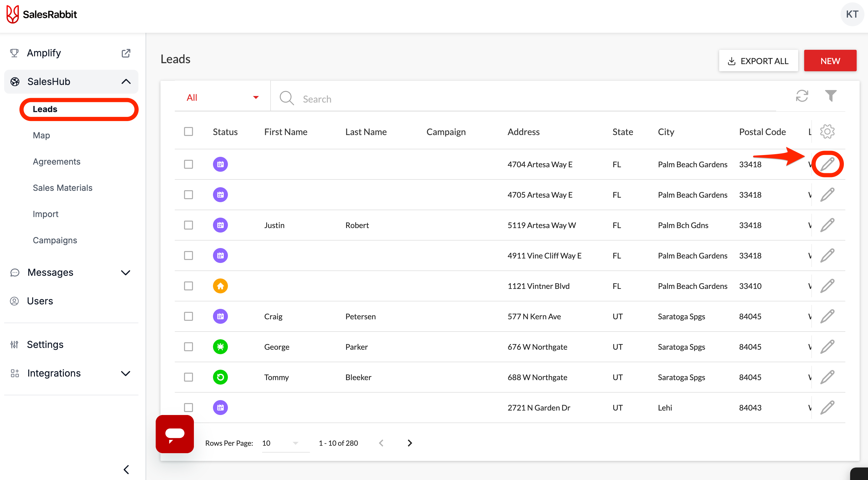Open Rows Per Page dropdown
This screenshot has width=868, height=480.
[285, 443]
